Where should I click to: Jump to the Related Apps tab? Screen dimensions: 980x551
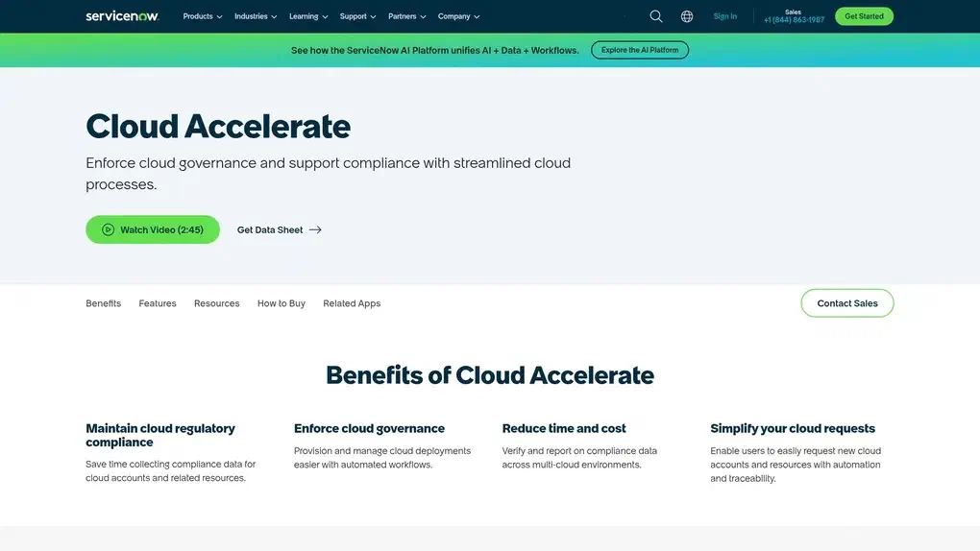[352, 303]
